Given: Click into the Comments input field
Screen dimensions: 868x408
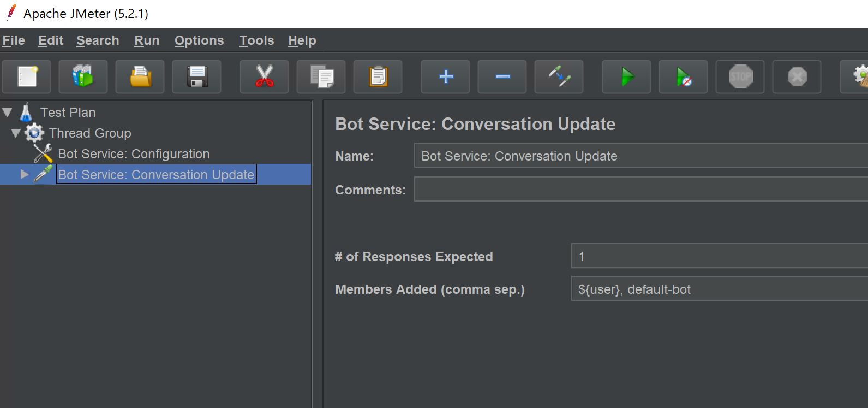Looking at the screenshot, I should pyautogui.click(x=641, y=189).
